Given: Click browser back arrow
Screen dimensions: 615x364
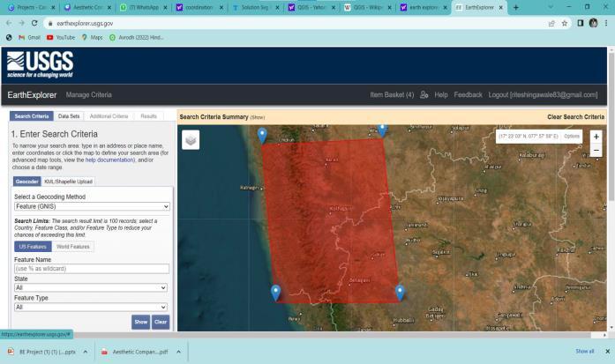Looking at the screenshot, I should point(9,23).
